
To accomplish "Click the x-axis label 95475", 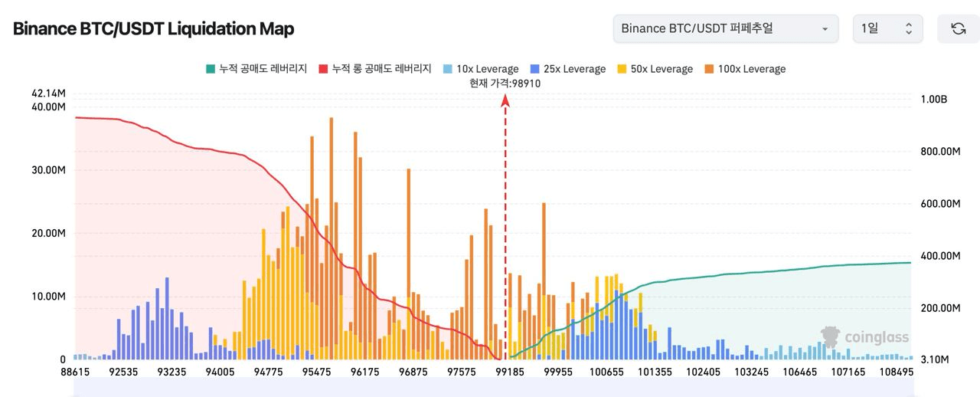I will click(316, 372).
